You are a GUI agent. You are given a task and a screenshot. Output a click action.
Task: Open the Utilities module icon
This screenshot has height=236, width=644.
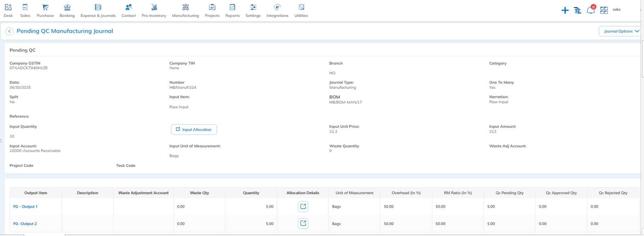[x=301, y=7]
